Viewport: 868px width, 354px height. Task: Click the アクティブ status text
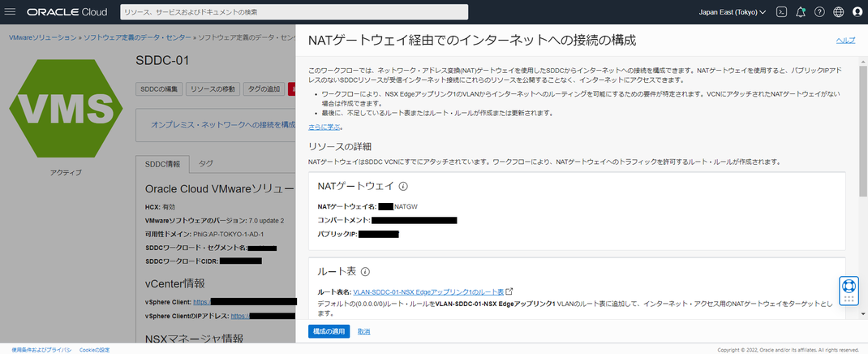coord(66,173)
